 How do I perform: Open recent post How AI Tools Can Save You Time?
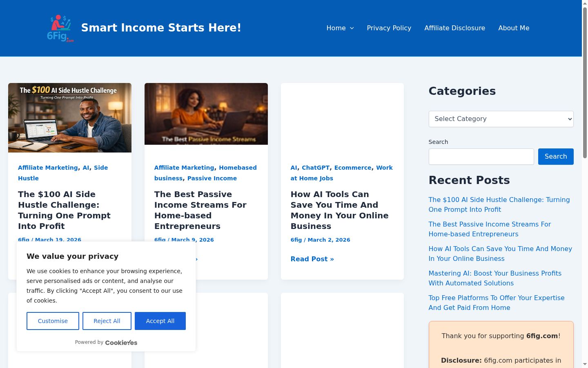[500, 254]
